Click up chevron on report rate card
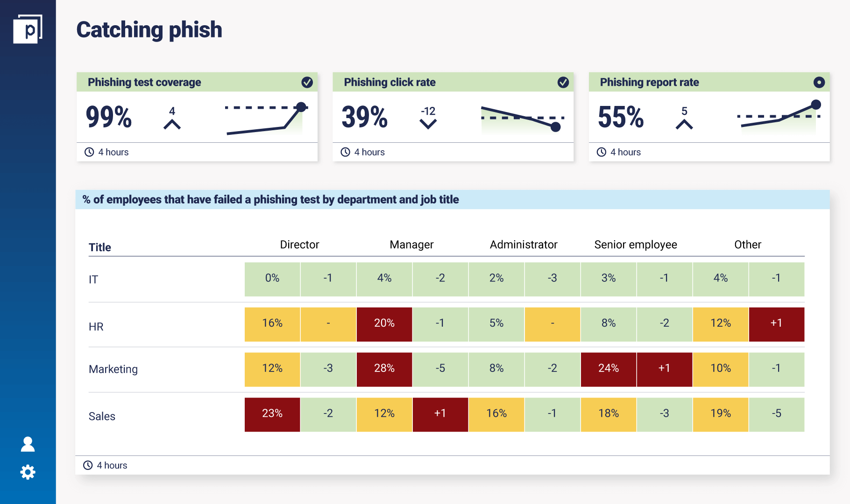850x504 pixels. (684, 124)
